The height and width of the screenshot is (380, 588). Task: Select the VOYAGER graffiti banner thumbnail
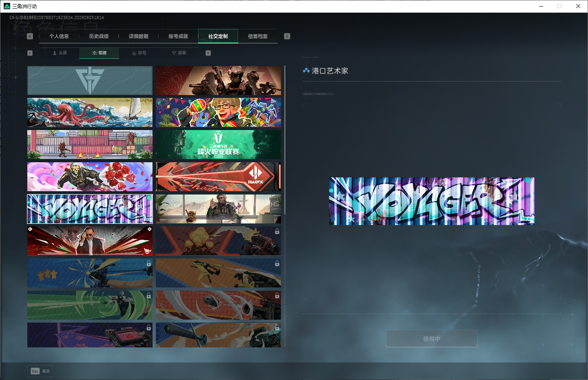[x=90, y=209]
